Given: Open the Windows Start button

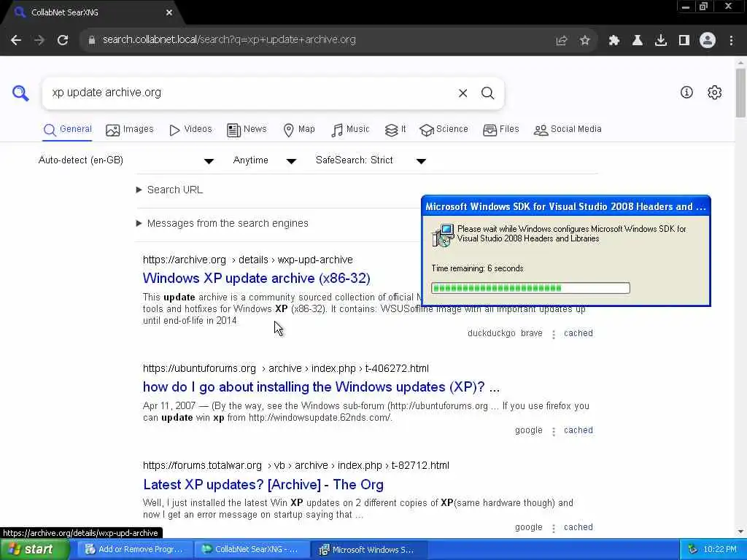Looking at the screenshot, I should tap(34, 550).
